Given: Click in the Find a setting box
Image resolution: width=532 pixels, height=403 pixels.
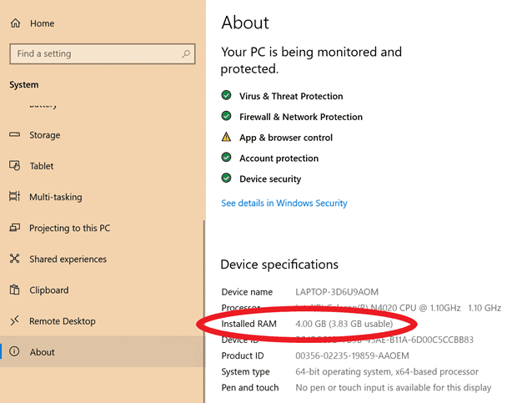Looking at the screenshot, I should tap(92, 53).
